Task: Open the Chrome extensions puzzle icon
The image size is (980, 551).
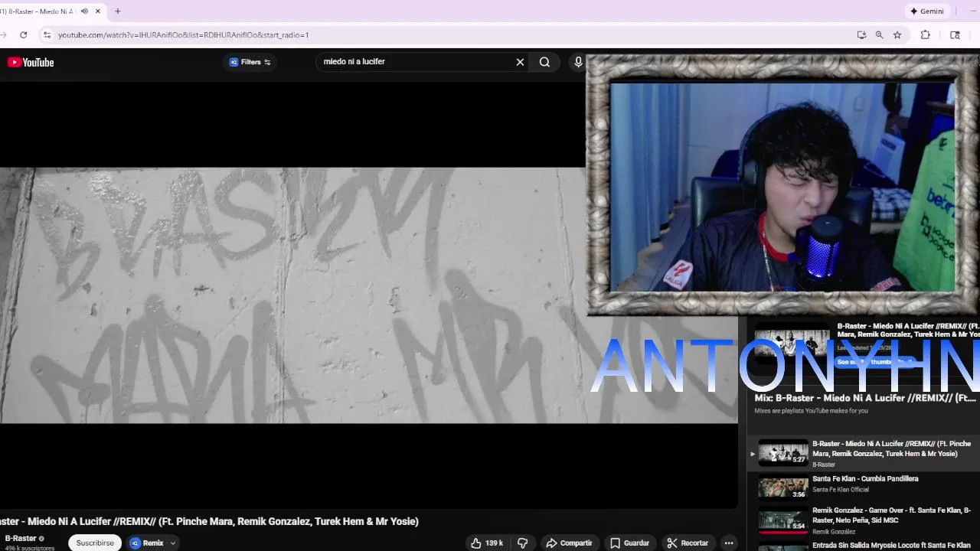Action: 925,34
